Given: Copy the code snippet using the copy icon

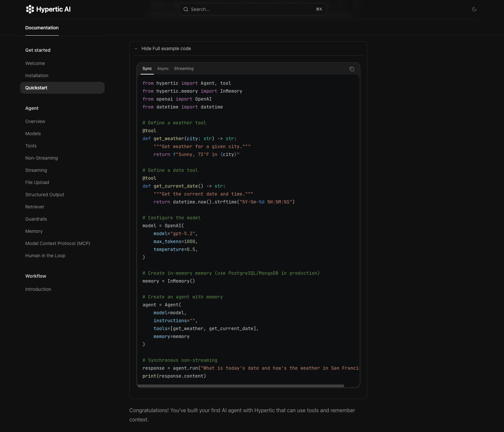Looking at the screenshot, I should point(352,69).
